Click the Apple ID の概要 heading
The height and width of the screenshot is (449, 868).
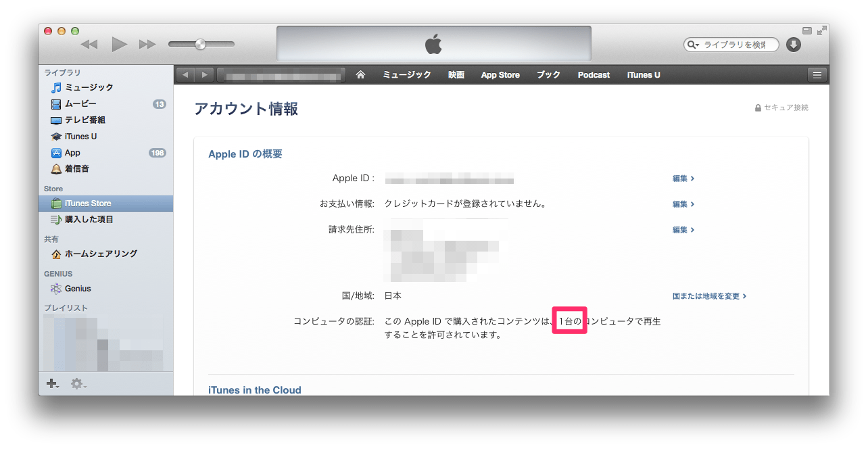coord(245,154)
